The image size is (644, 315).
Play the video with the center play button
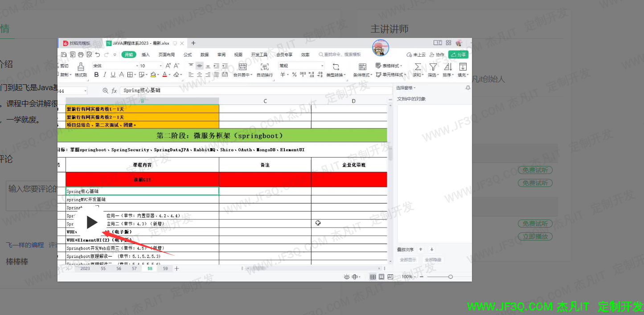[92, 222]
